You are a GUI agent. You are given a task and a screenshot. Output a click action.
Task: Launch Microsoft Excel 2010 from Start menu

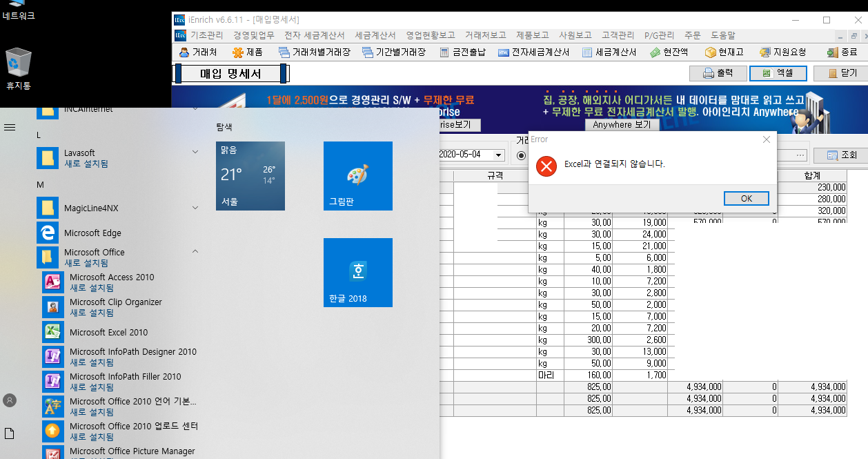pos(108,332)
